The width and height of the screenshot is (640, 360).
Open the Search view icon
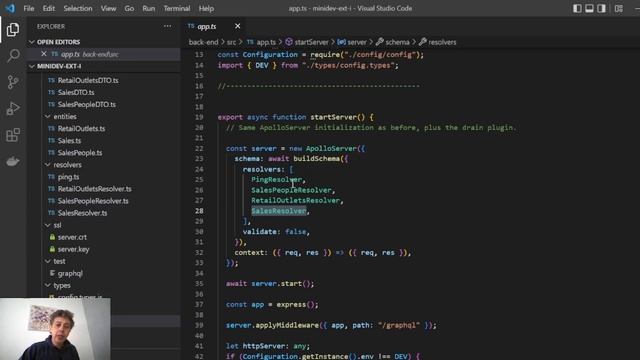(x=13, y=56)
